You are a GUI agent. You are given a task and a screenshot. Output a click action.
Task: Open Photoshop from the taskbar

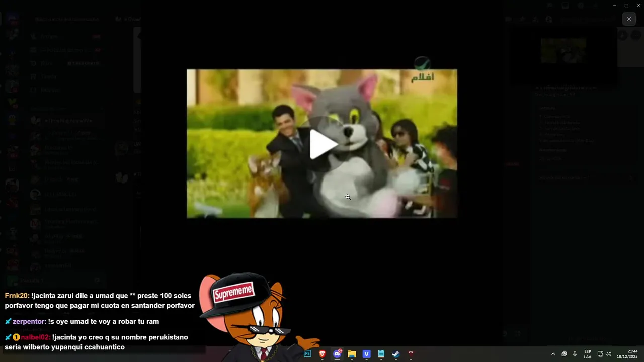[x=307, y=354]
